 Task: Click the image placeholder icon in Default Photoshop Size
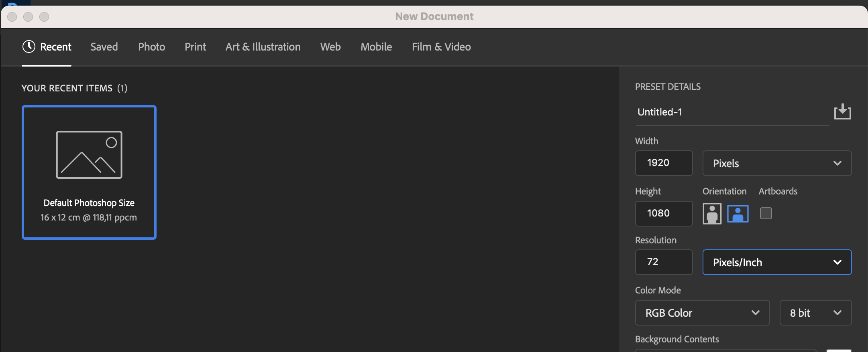[89, 155]
